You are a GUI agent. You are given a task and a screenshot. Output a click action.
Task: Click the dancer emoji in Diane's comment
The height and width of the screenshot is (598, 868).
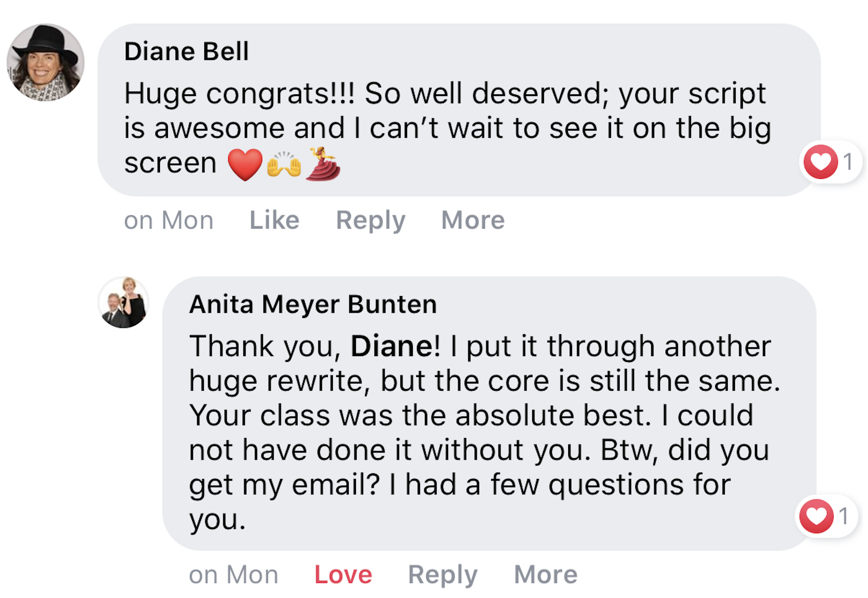pos(323,164)
